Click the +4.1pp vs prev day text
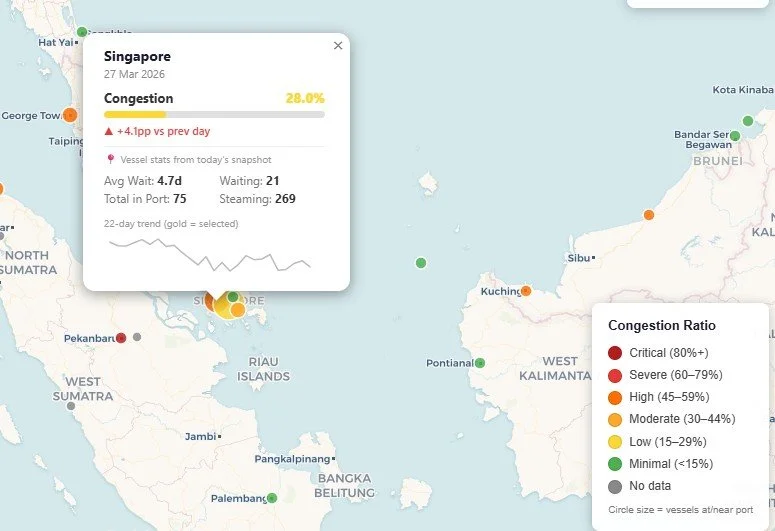Screen dimensions: 775x531 (164, 131)
